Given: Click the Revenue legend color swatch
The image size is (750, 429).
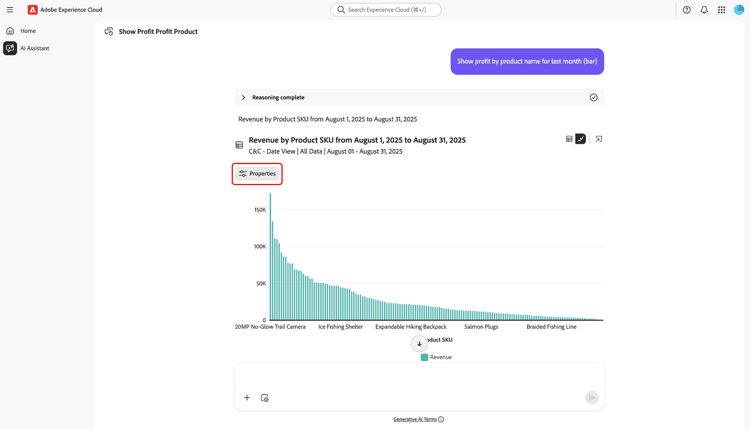Looking at the screenshot, I should pos(424,357).
